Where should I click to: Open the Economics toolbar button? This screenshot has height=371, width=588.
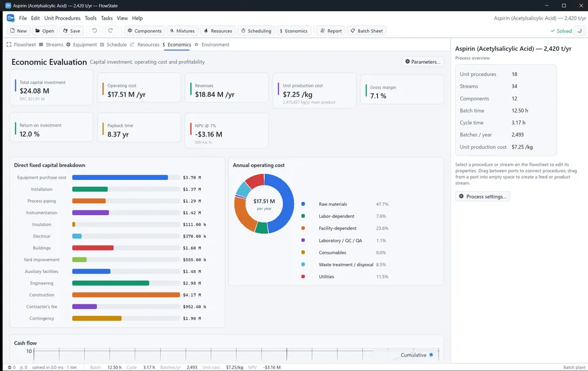click(x=293, y=31)
